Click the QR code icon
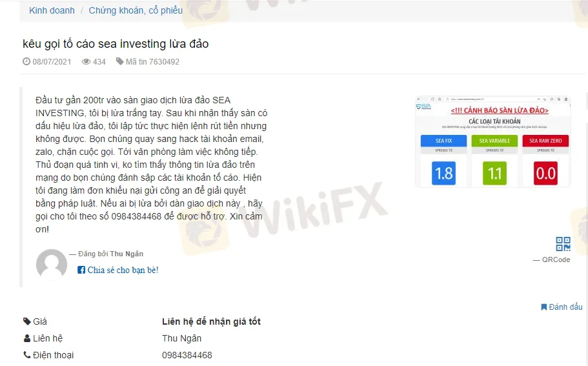The width and height of the screenshot is (588, 366). pos(563,244)
